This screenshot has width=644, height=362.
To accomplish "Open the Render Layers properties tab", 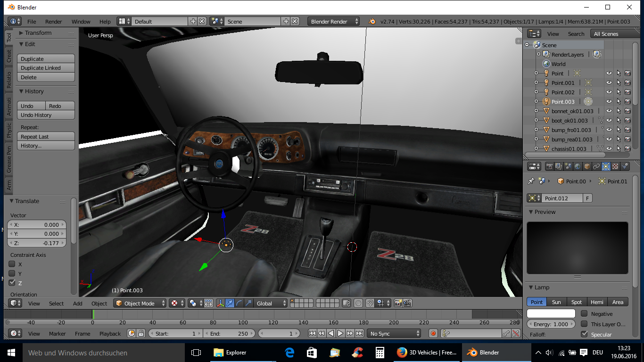I will click(559, 166).
